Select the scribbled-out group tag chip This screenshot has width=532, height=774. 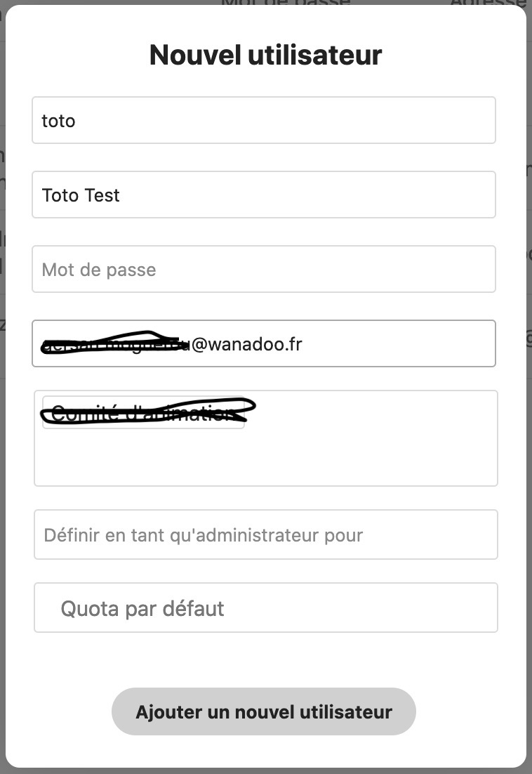point(143,413)
